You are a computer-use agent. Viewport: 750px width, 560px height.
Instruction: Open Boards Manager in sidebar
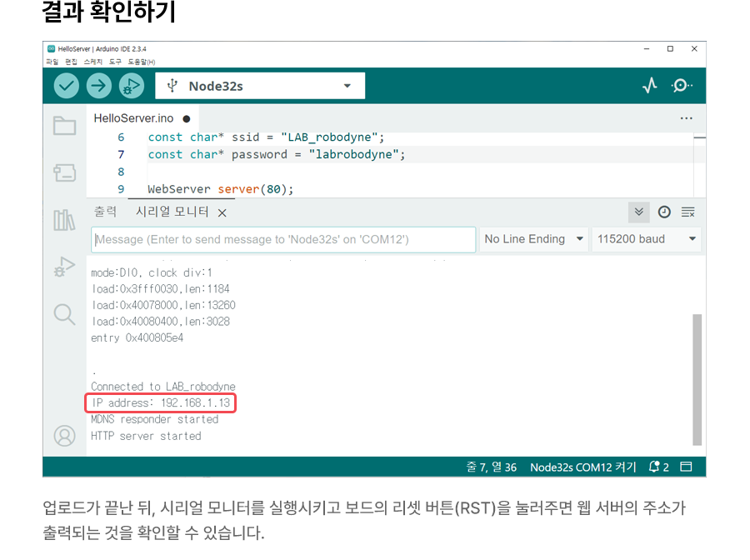pos(64,172)
